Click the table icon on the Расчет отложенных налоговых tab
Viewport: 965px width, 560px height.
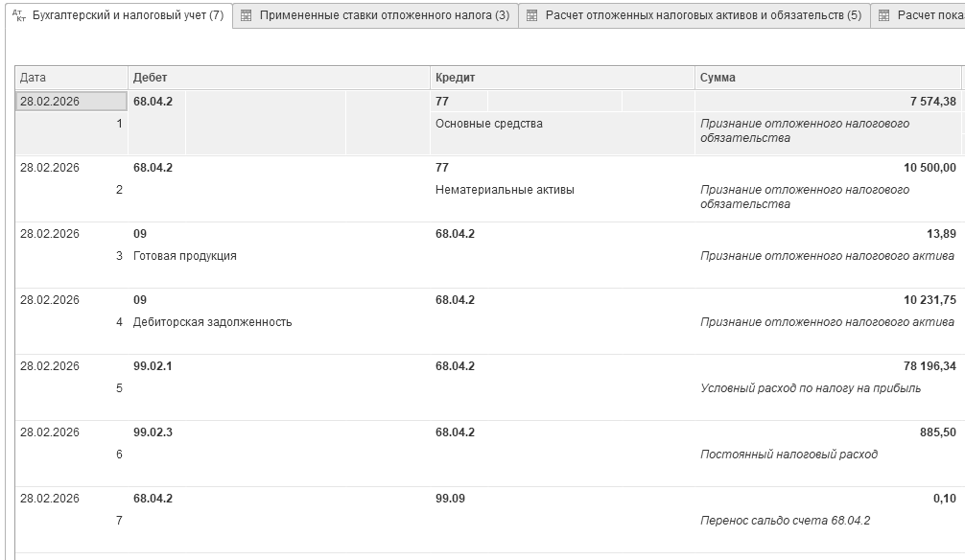point(532,15)
